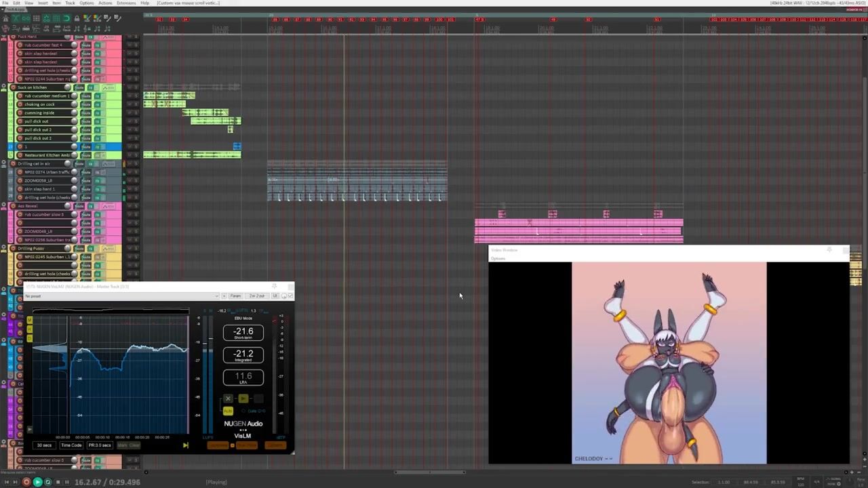Screen dimensions: 868x488
Task: Open FX on the Restaurant Kitchen Amb track
Action: click(97, 155)
